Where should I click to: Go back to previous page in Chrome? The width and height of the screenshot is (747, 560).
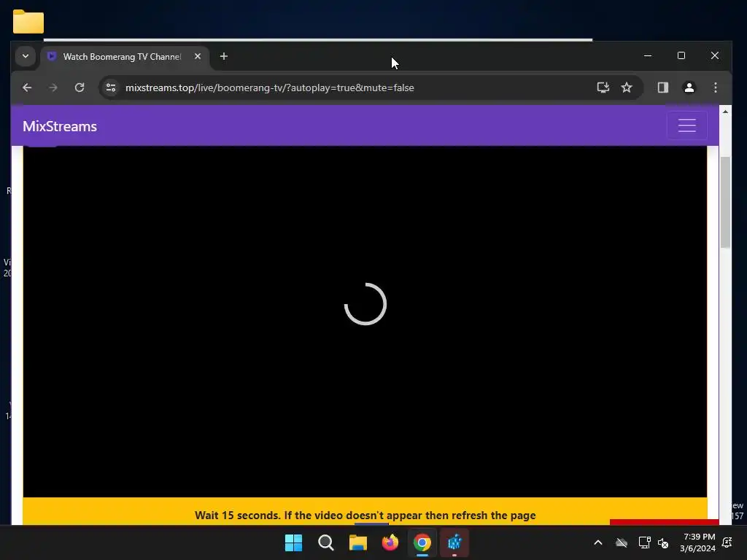[x=27, y=87]
